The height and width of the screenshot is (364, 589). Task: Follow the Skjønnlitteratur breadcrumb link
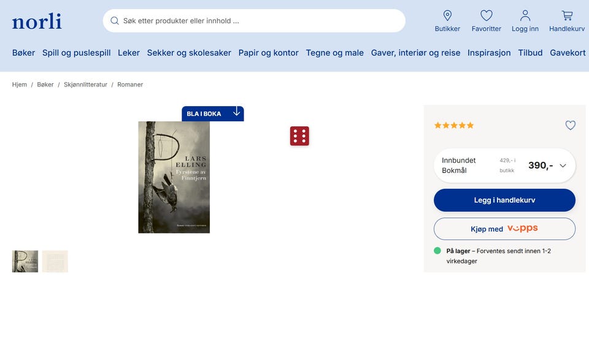[85, 85]
